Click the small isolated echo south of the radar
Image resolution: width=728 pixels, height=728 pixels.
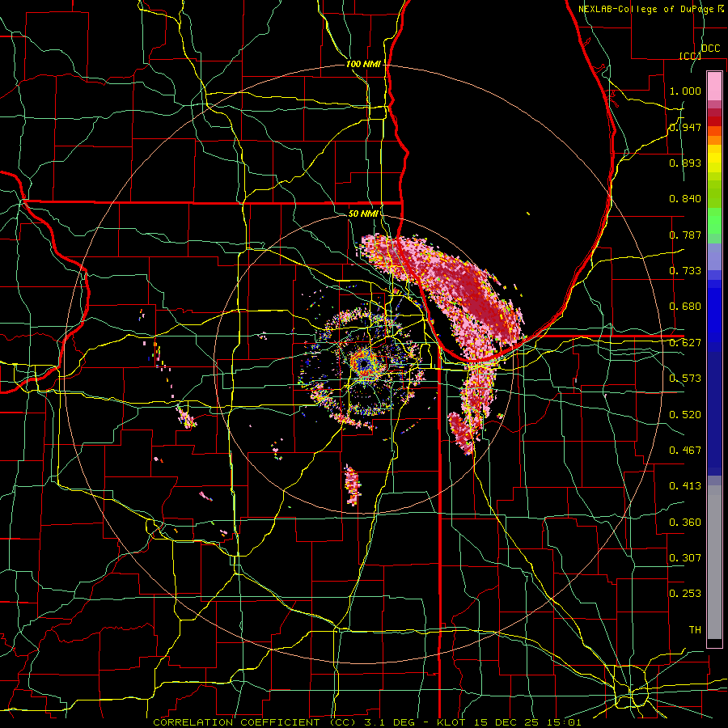point(353,485)
